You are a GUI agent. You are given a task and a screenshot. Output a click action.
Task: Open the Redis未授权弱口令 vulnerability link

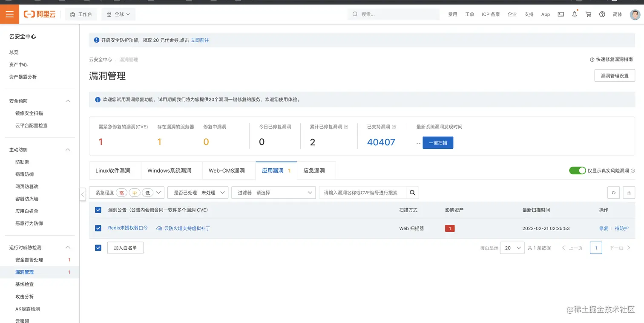(128, 228)
